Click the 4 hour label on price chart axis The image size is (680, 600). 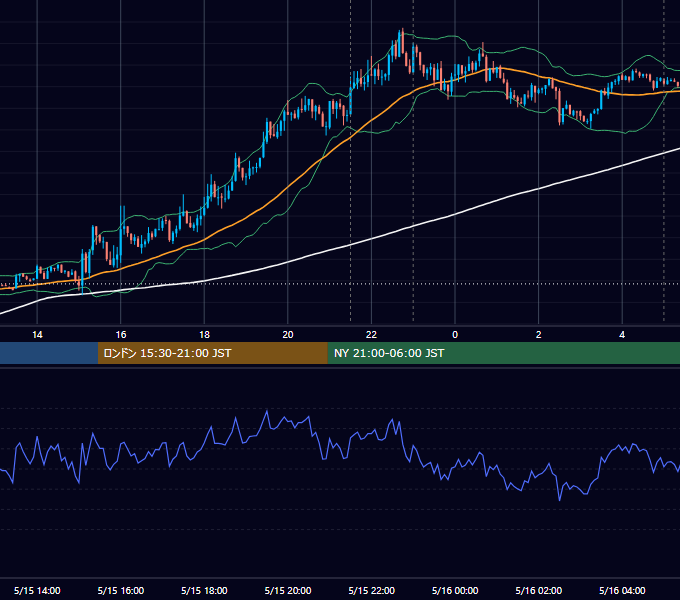click(622, 335)
